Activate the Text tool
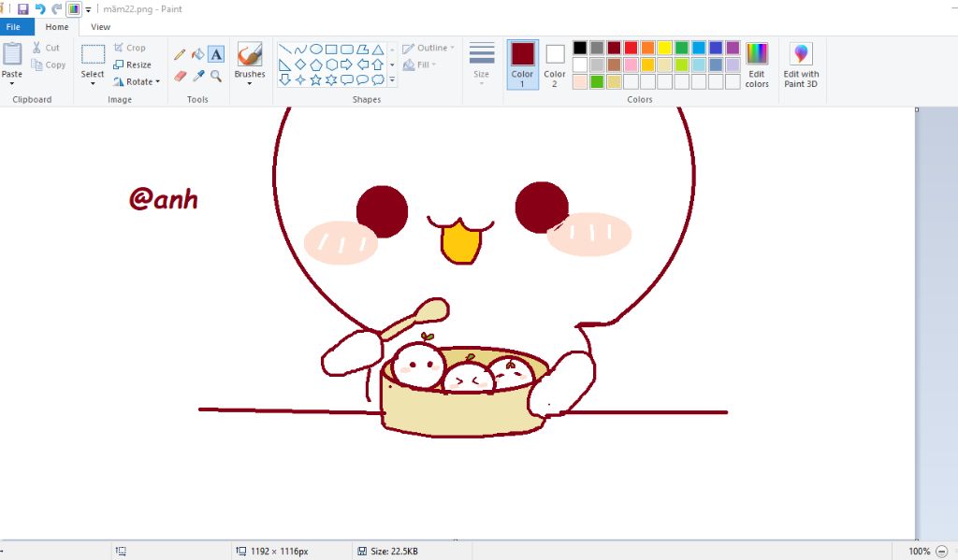The image size is (958, 560). coord(216,54)
